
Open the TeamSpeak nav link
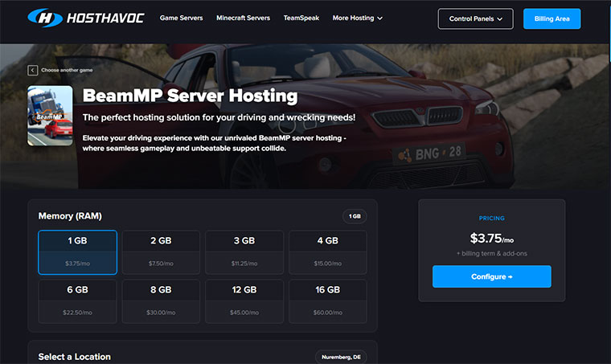click(301, 18)
